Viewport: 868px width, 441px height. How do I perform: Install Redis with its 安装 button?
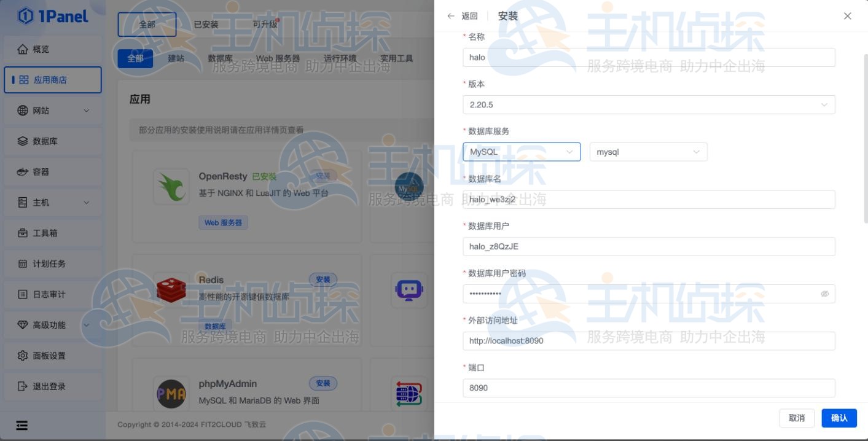click(323, 280)
